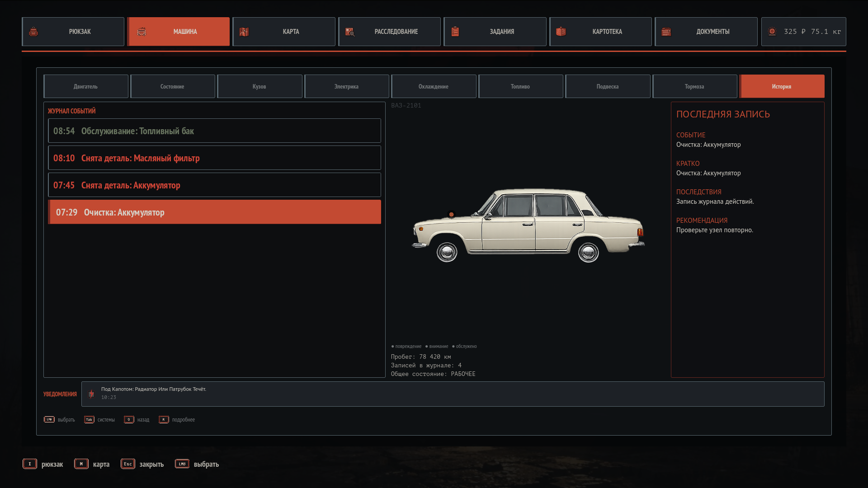Viewport: 868px width, 488px height.
Task: Click the documents icon in the Документы tab
Action: [666, 32]
